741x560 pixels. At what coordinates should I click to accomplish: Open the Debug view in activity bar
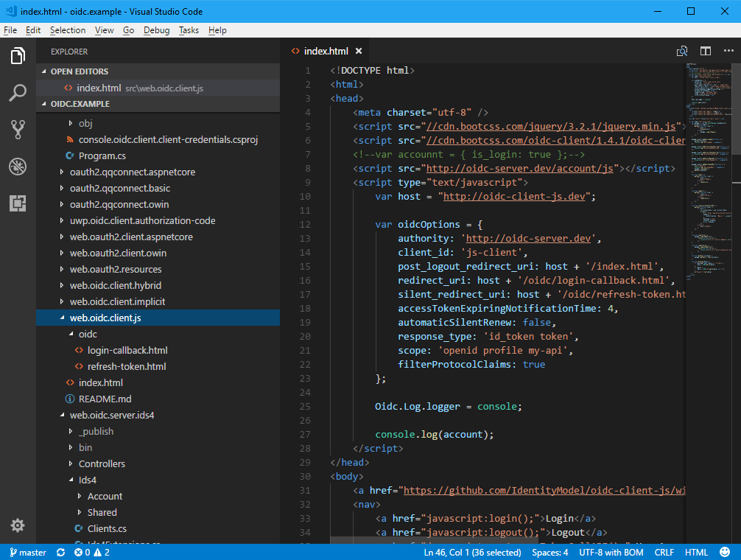(18, 167)
